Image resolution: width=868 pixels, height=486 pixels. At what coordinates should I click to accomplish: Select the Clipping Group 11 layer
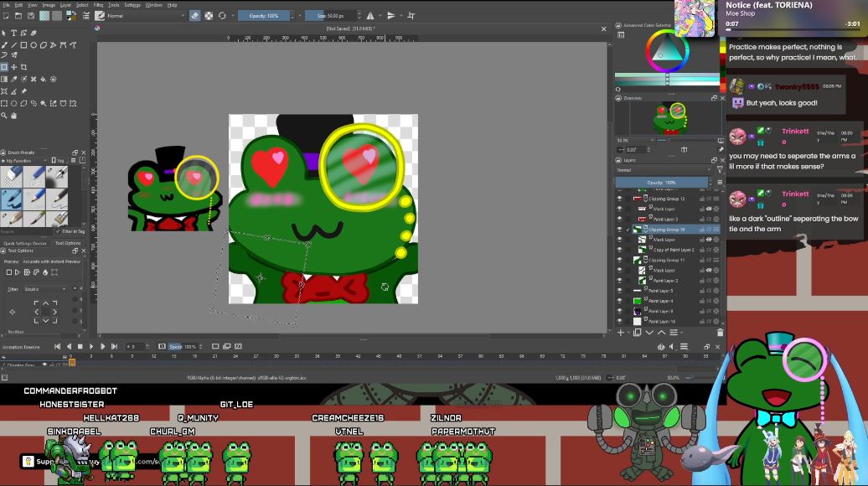pyautogui.click(x=666, y=260)
